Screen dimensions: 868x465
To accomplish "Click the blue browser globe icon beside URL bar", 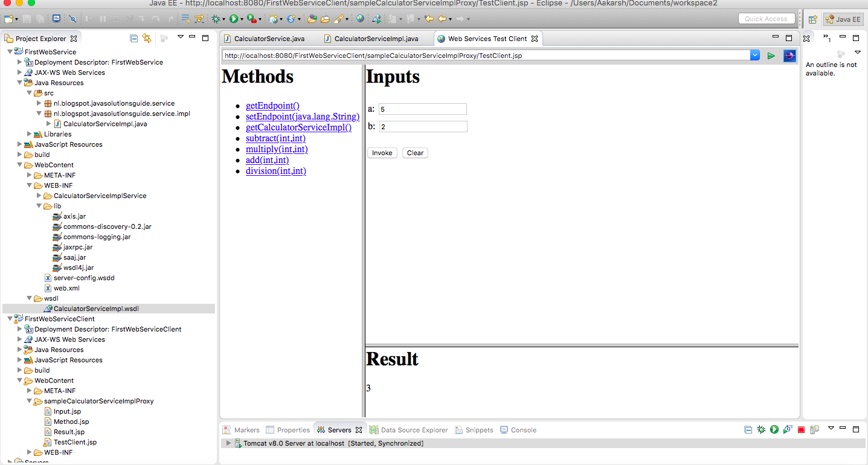I will pyautogui.click(x=789, y=56).
